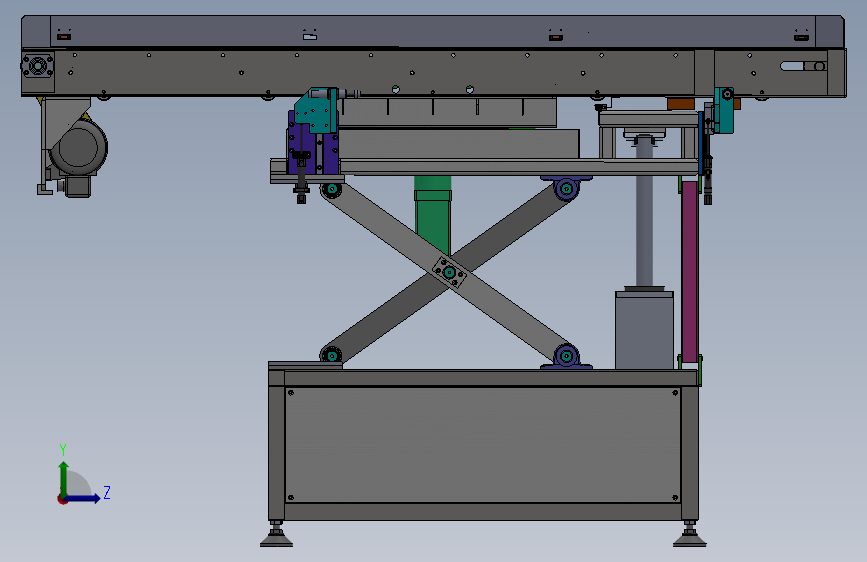Select the magenta vertical bar
Viewport: 867px width, 562px height.
pos(690,271)
